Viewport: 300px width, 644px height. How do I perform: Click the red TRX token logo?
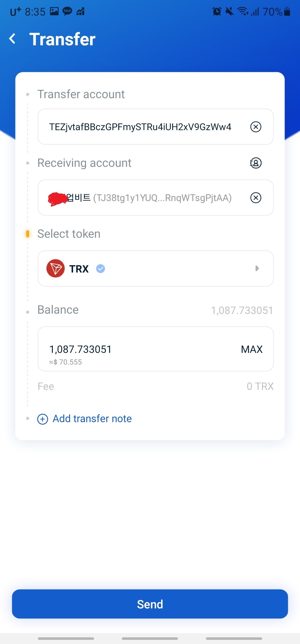[56, 268]
